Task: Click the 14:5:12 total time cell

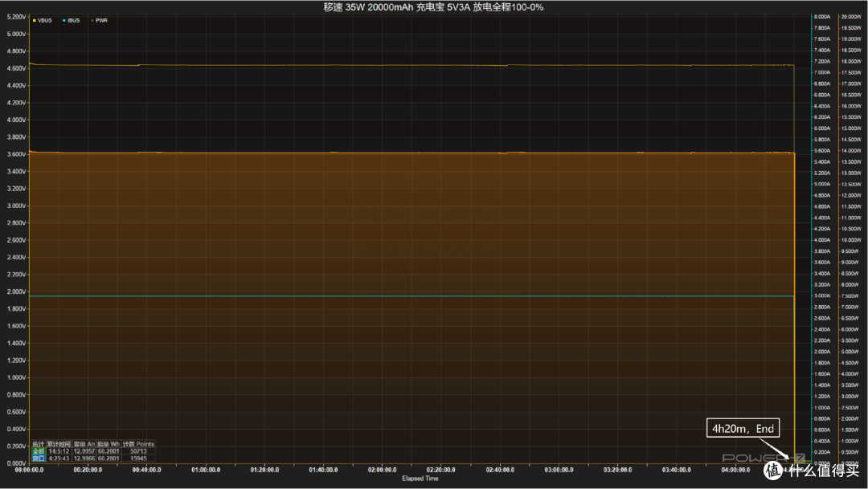Action: tap(59, 451)
